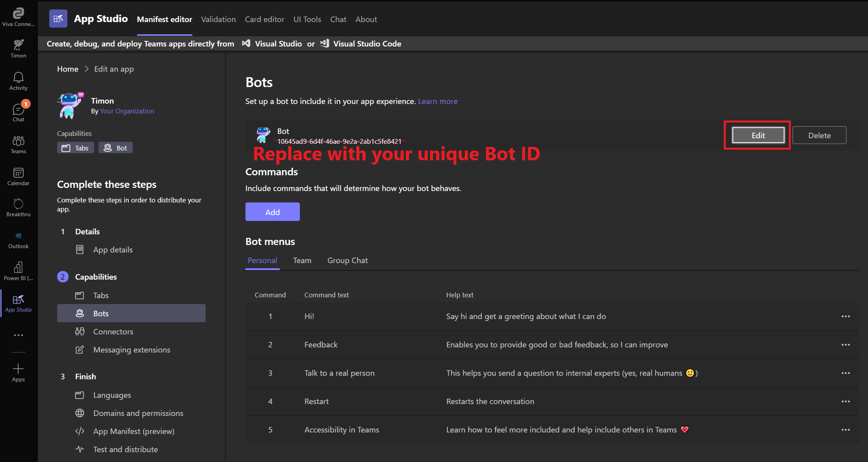Click the 'Accessibility in Teams' command text
Image resolution: width=868 pixels, height=462 pixels.
[x=342, y=430]
